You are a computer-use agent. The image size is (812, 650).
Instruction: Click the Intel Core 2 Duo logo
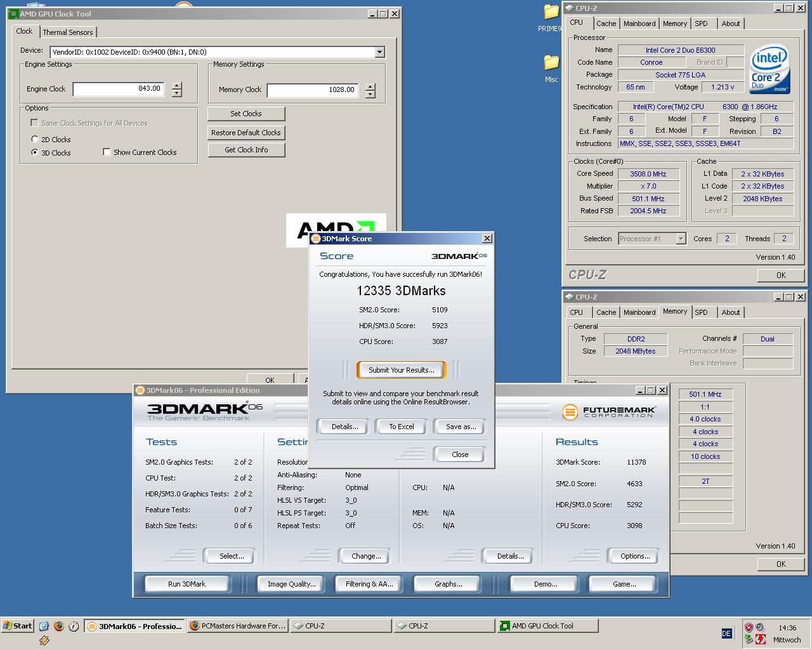[x=769, y=69]
